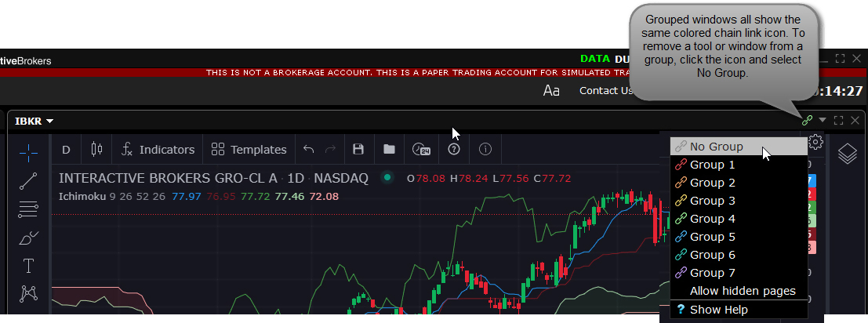
Task: Assign window to Group 6
Action: click(x=739, y=255)
